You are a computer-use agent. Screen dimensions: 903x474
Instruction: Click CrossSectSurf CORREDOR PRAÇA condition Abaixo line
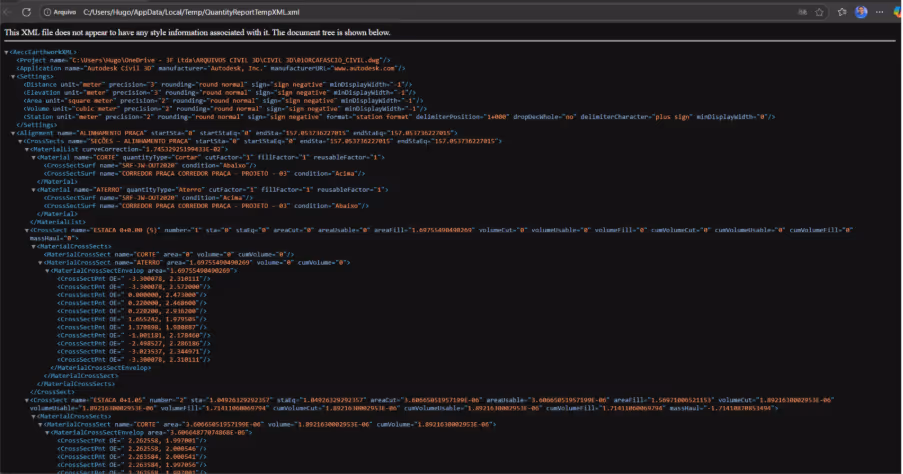pyautogui.click(x=206, y=206)
